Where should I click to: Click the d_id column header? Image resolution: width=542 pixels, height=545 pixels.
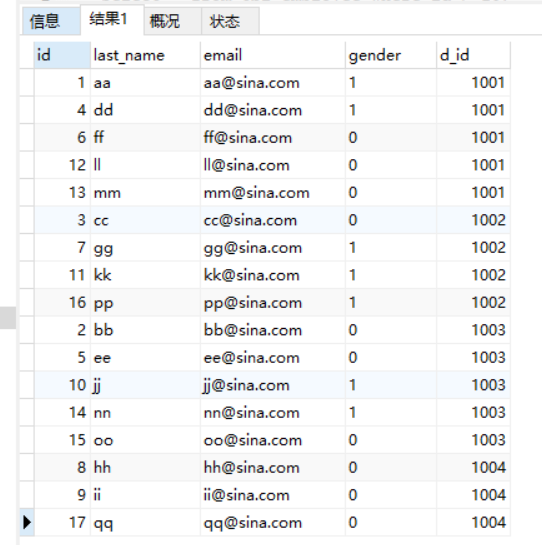point(474,55)
